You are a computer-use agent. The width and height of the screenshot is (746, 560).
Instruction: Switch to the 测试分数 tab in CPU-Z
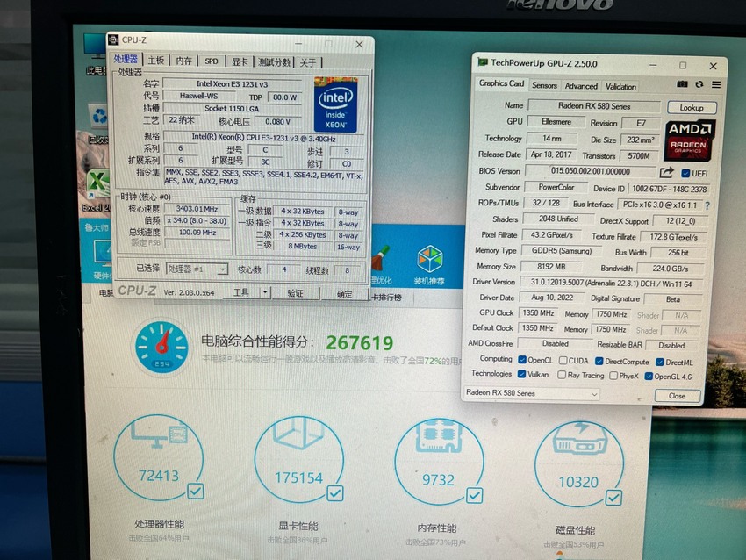(274, 62)
